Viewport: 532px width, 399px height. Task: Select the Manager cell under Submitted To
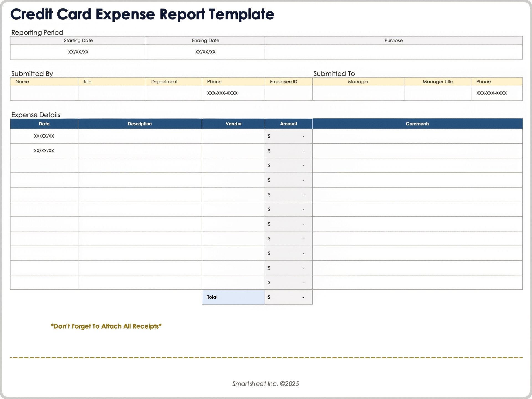pyautogui.click(x=358, y=93)
